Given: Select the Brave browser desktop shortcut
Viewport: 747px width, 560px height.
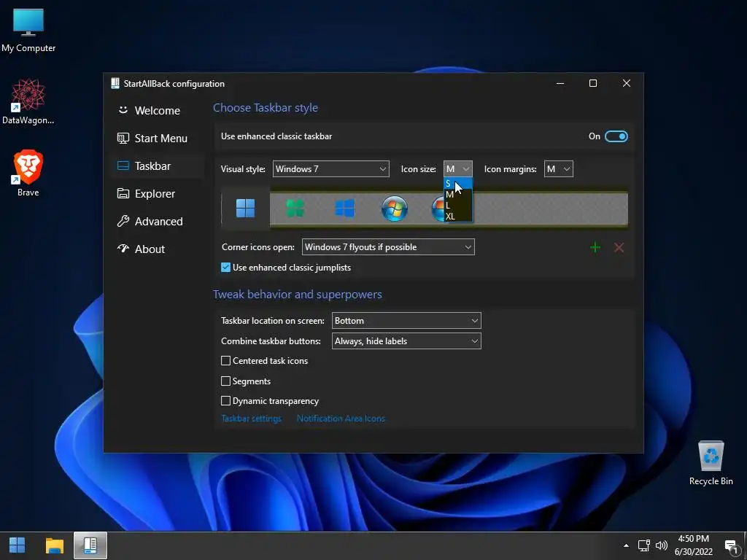Looking at the screenshot, I should pyautogui.click(x=28, y=174).
